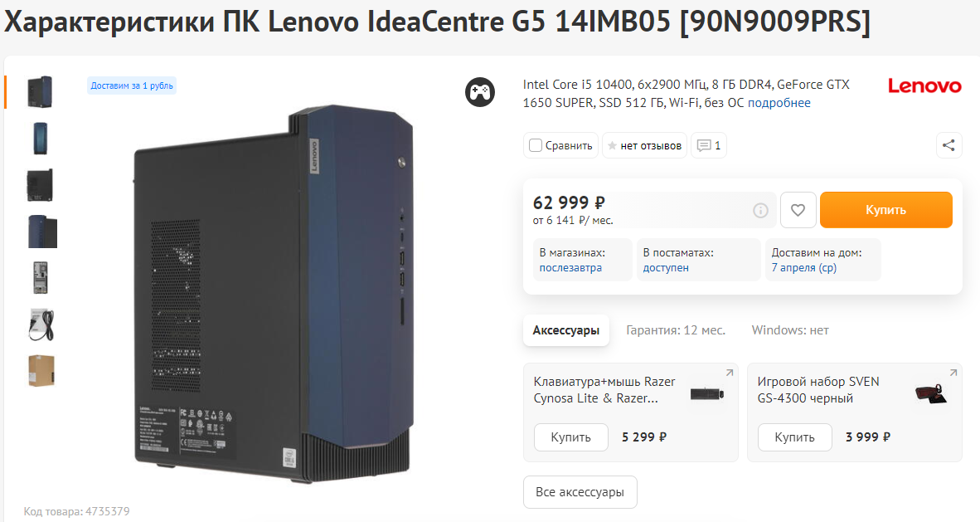Check the Сравнить compare checkbox

536,145
